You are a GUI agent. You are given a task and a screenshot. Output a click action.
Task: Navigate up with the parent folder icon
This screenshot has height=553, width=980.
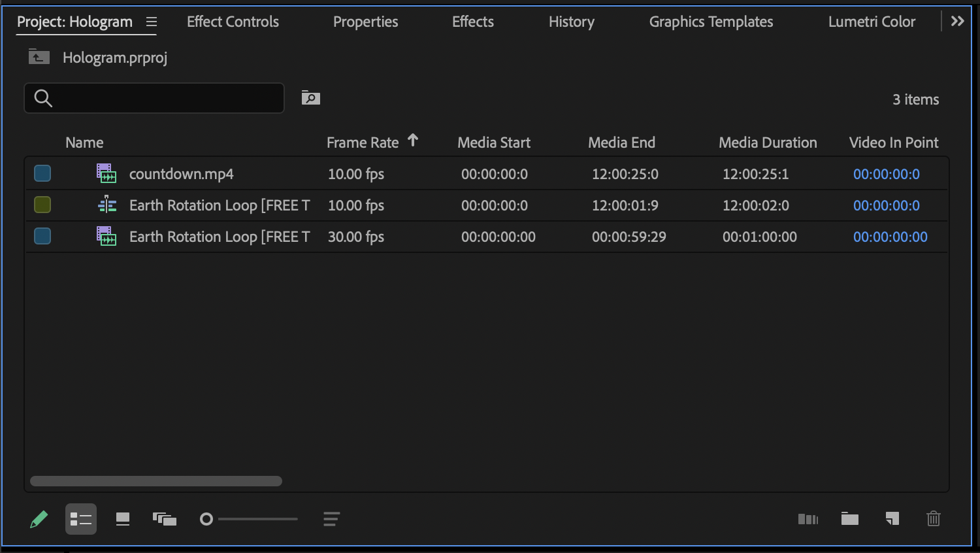pyautogui.click(x=39, y=58)
